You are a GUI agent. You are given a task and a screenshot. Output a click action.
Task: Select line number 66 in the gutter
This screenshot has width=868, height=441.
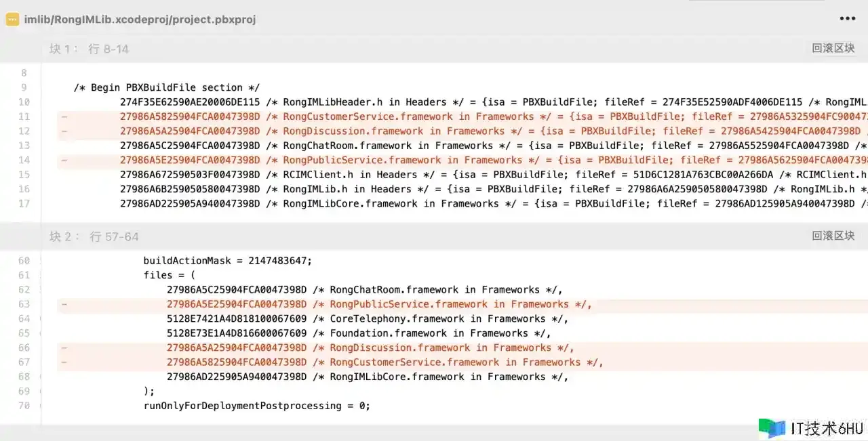coord(24,348)
